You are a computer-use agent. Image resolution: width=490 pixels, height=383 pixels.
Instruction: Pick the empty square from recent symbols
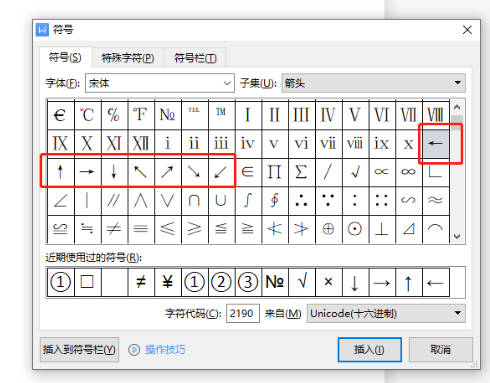(x=87, y=282)
